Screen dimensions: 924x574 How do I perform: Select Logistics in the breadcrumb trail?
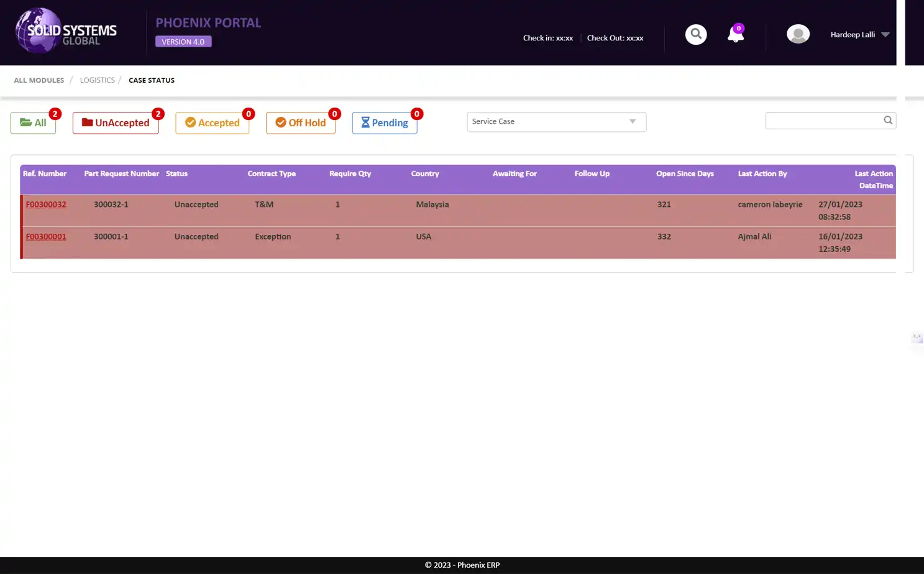(97, 80)
